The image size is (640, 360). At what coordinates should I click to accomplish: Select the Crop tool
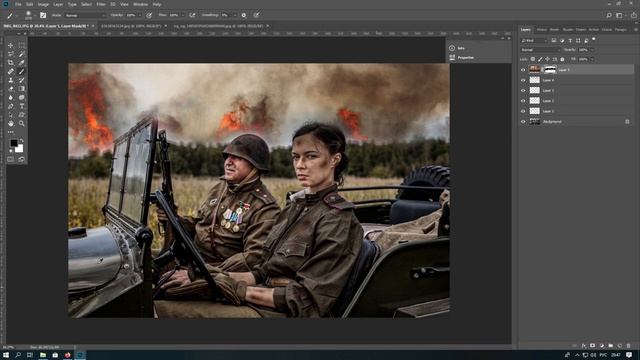pos(11,63)
